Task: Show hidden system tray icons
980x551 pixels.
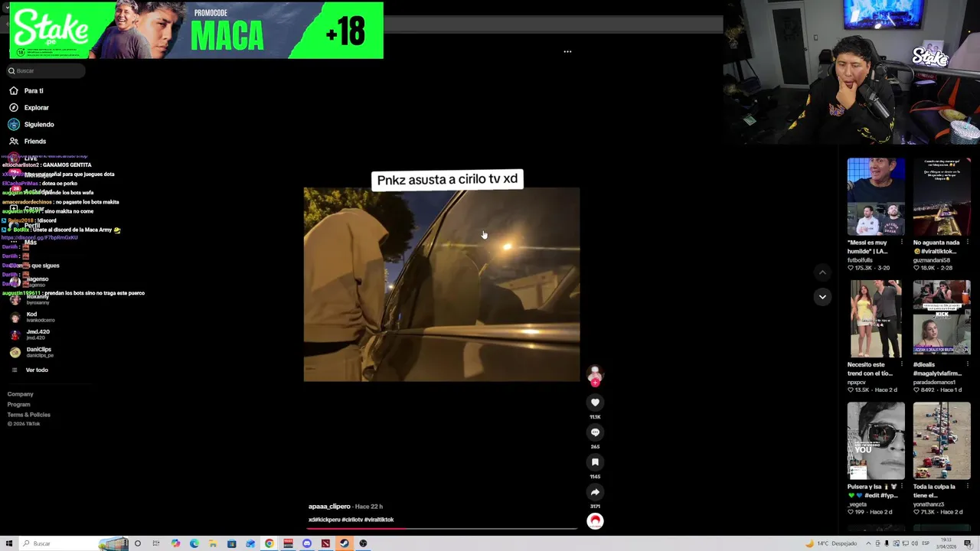Action: pyautogui.click(x=868, y=543)
